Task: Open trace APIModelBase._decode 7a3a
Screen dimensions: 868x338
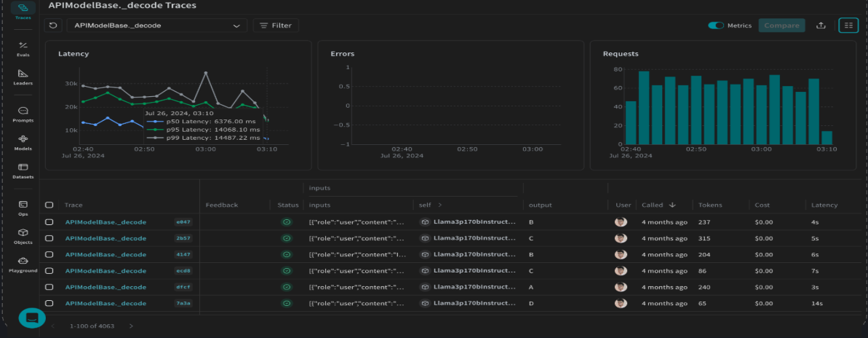Action: 105,304
